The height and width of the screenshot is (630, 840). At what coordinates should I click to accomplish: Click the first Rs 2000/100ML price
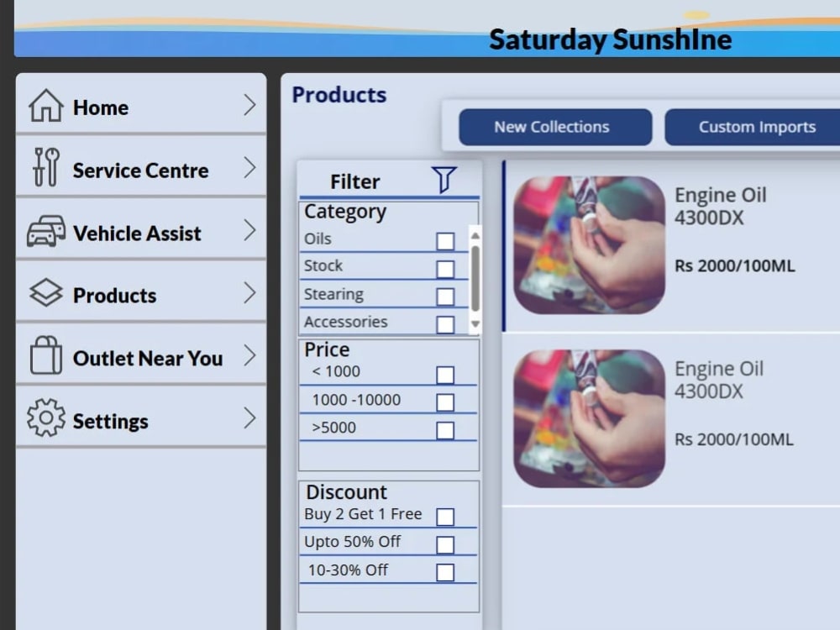[x=734, y=265]
